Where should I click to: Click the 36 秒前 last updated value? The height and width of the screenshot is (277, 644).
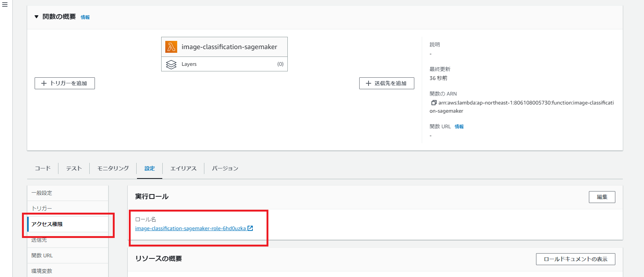439,78
